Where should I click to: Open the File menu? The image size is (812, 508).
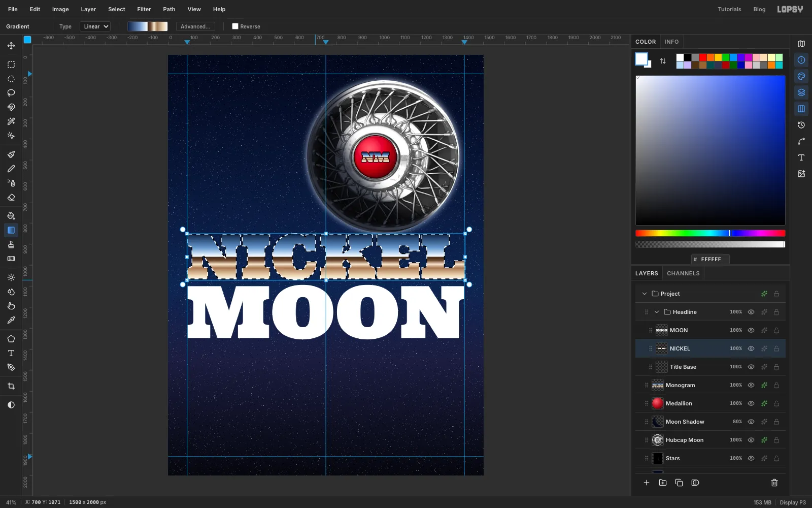13,9
